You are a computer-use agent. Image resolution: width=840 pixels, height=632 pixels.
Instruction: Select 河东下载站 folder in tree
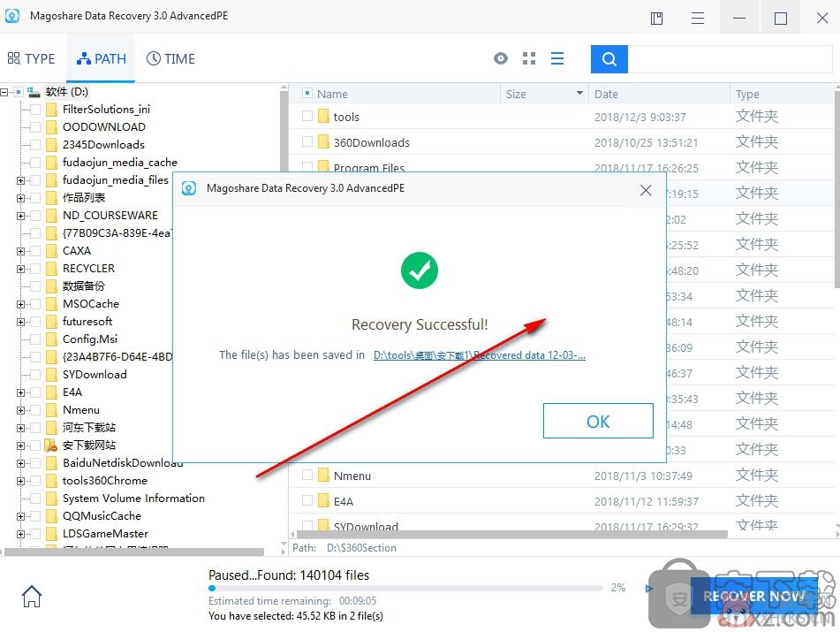tap(89, 428)
